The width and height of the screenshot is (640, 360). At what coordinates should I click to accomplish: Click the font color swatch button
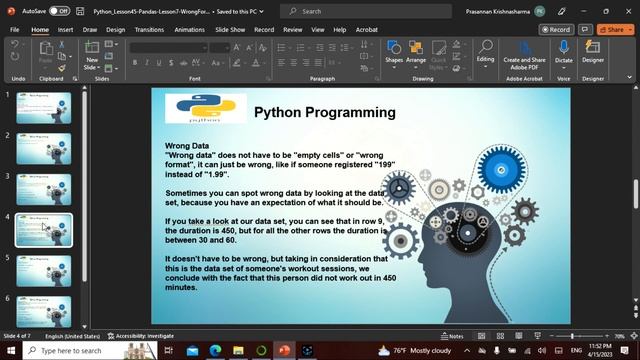(x=256, y=63)
